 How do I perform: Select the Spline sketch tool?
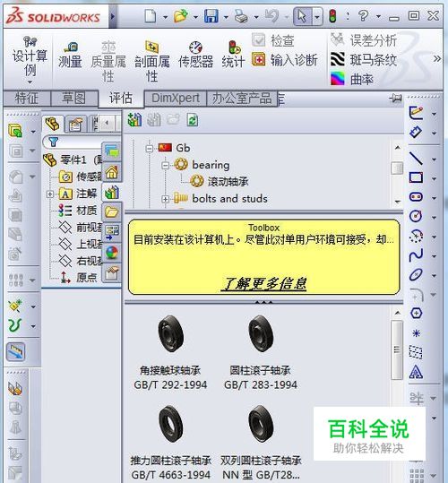416,255
